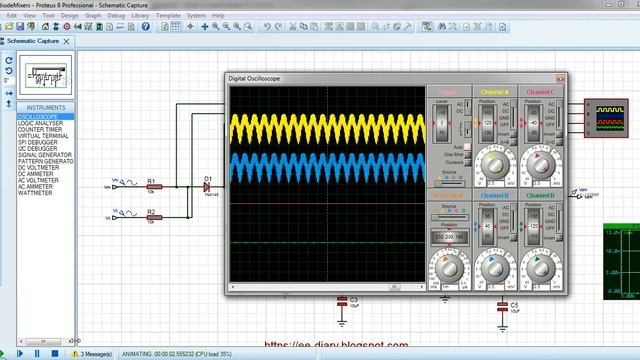Stop the simulation with stop button
640x360 pixels.
[x=55, y=353]
